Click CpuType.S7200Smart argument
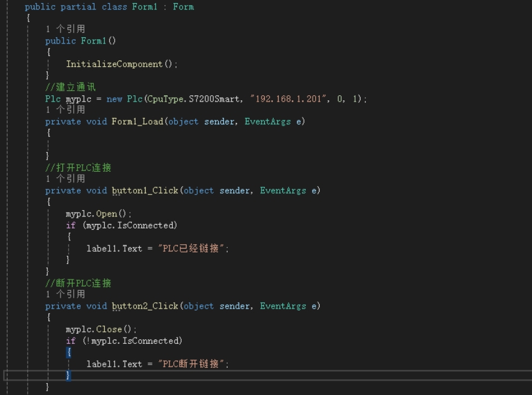The image size is (532, 395). pyautogui.click(x=193, y=99)
